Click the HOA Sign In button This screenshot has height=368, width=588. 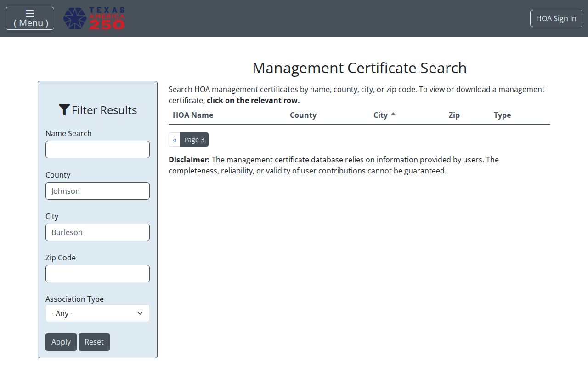pos(556,18)
